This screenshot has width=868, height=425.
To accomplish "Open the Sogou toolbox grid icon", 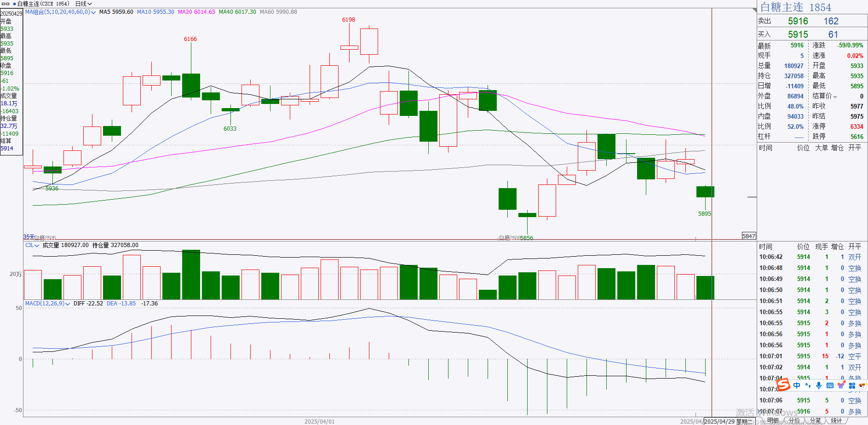I will (x=852, y=385).
